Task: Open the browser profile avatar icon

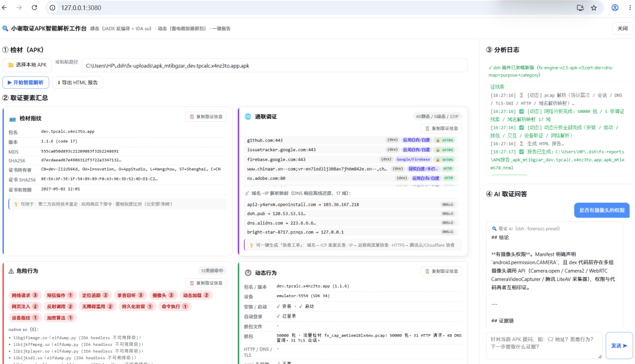Action: pos(615,8)
